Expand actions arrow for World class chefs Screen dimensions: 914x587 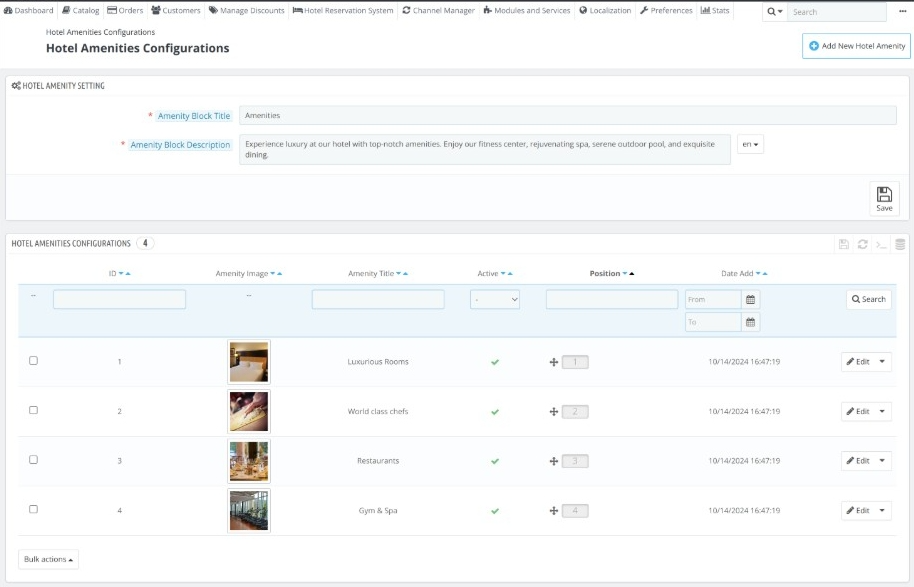coord(882,411)
